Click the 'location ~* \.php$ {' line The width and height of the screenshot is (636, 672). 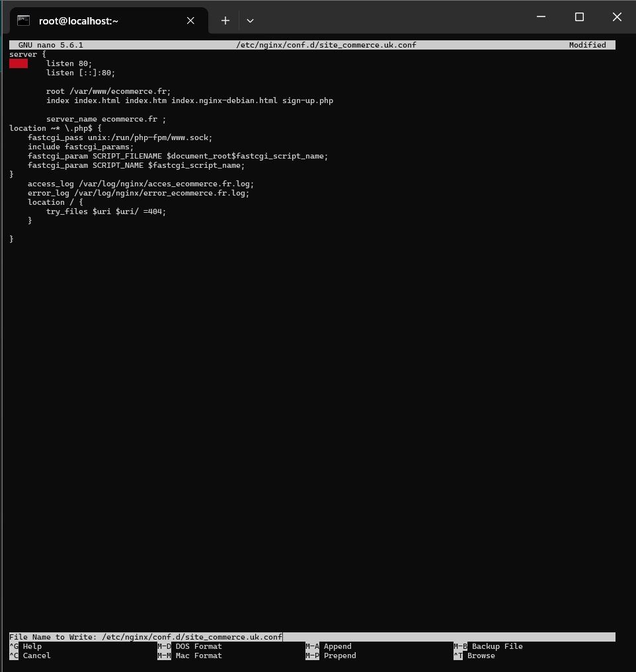click(x=56, y=128)
